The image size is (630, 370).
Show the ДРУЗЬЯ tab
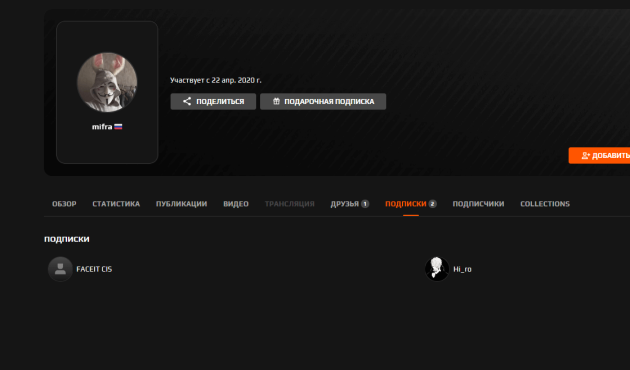click(345, 204)
